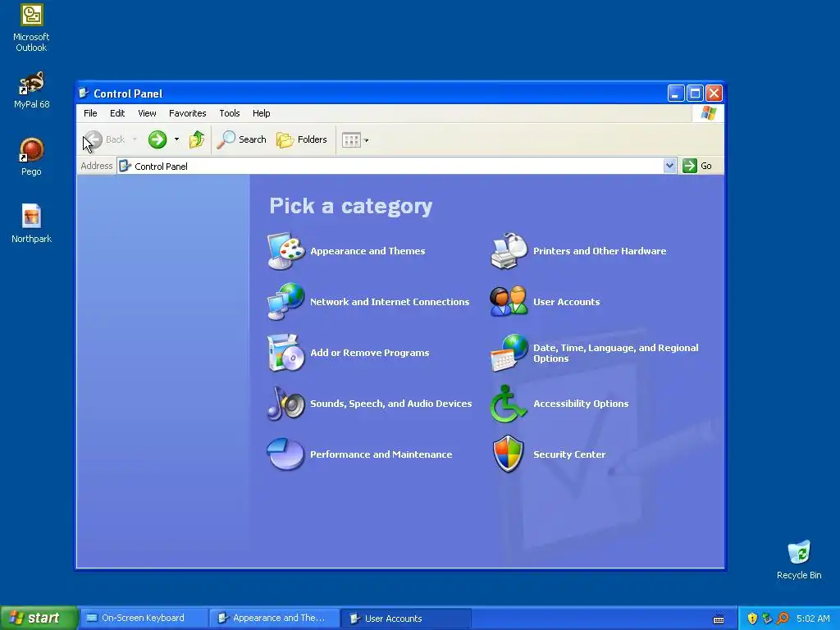
Task: Click Network and Internet Connections link
Action: coord(390,302)
